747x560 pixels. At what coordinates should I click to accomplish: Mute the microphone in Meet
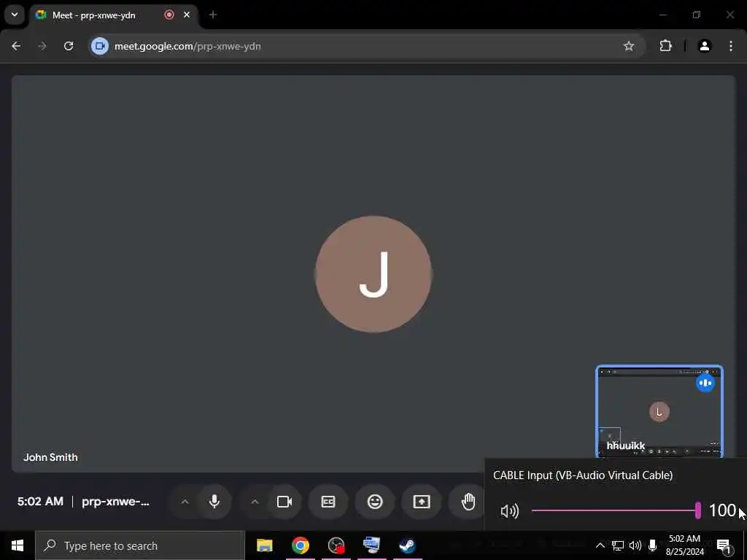coord(214,502)
